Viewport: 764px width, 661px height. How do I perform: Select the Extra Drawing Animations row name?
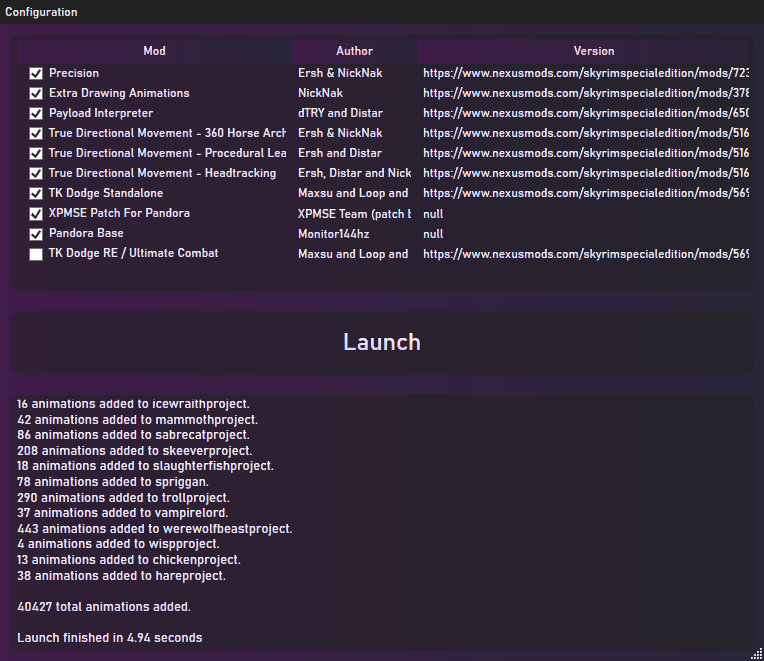(x=119, y=93)
